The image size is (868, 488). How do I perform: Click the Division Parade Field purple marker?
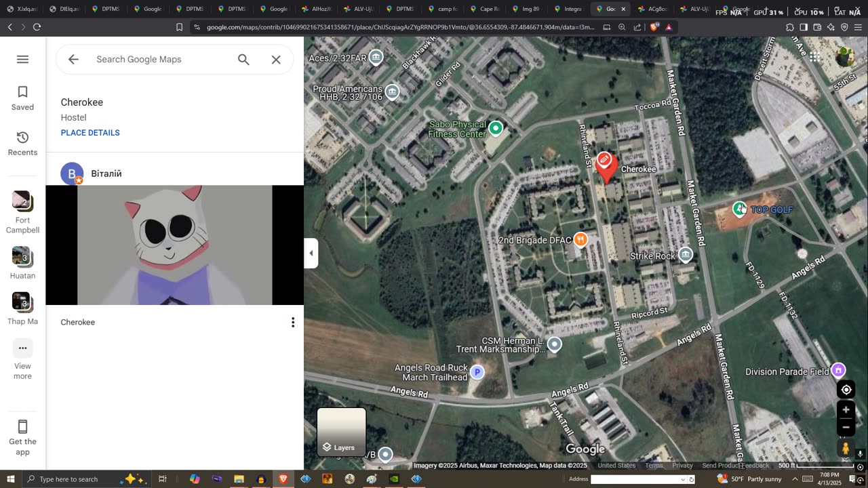tap(838, 370)
